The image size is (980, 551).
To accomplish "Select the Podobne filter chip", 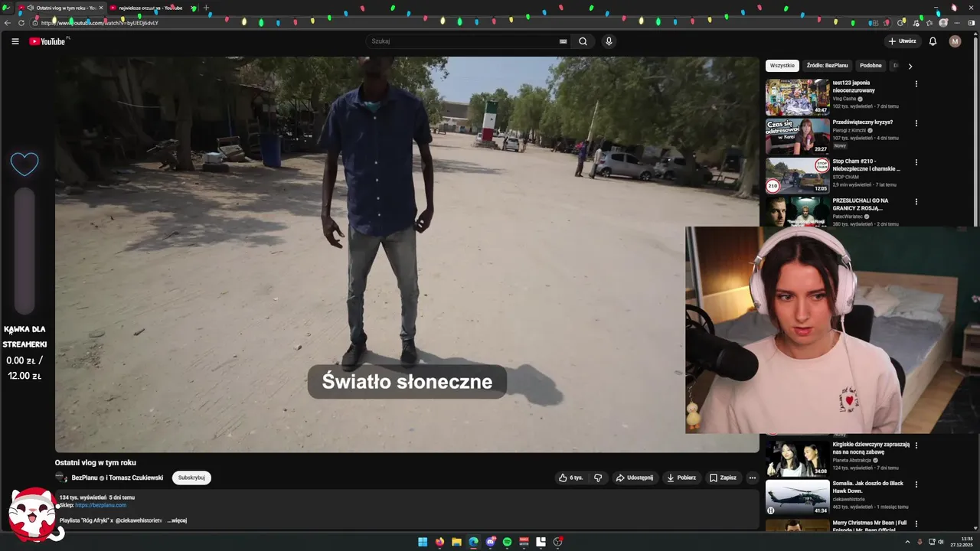I will click(871, 66).
